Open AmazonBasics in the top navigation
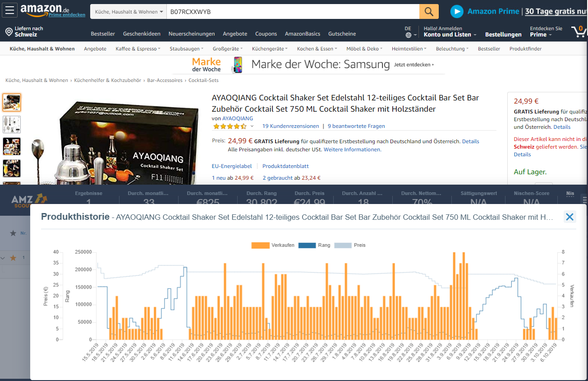The image size is (588, 381). click(x=303, y=34)
